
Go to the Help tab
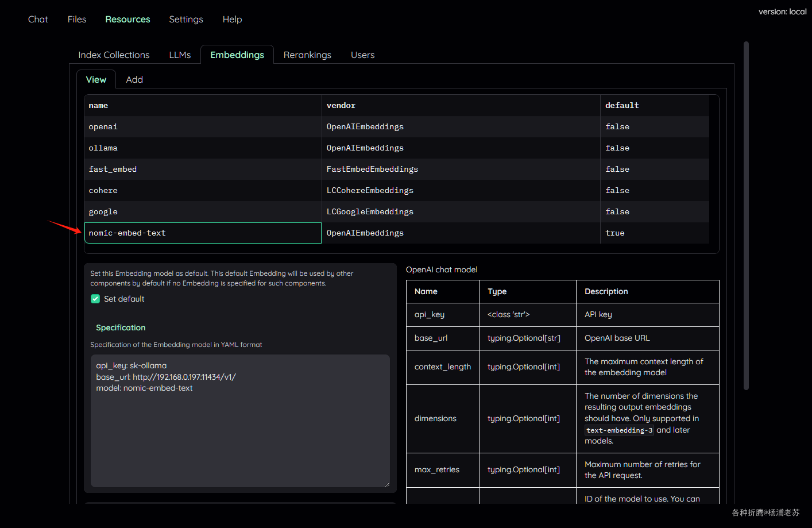pyautogui.click(x=233, y=20)
